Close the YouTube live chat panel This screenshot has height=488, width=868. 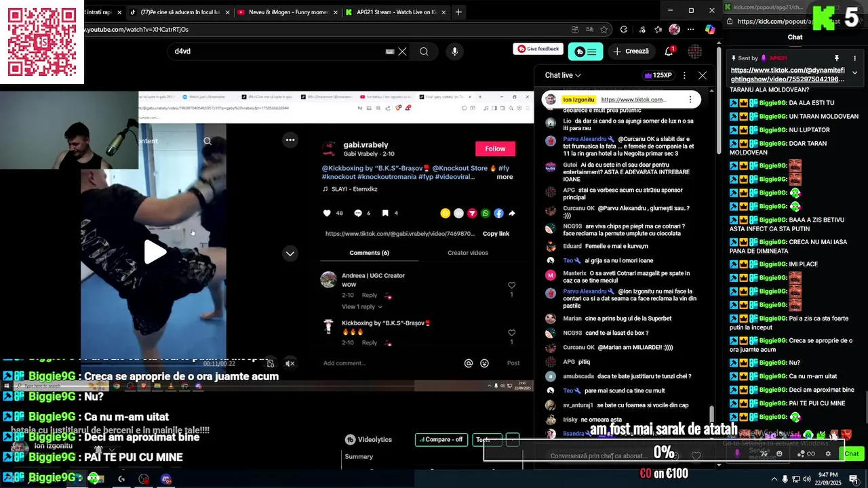(703, 75)
